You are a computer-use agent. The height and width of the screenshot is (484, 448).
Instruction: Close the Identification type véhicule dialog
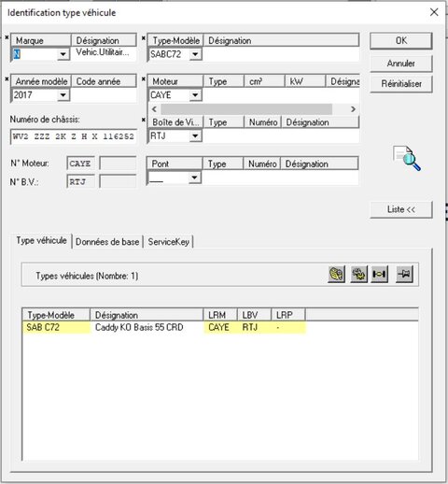point(434,12)
